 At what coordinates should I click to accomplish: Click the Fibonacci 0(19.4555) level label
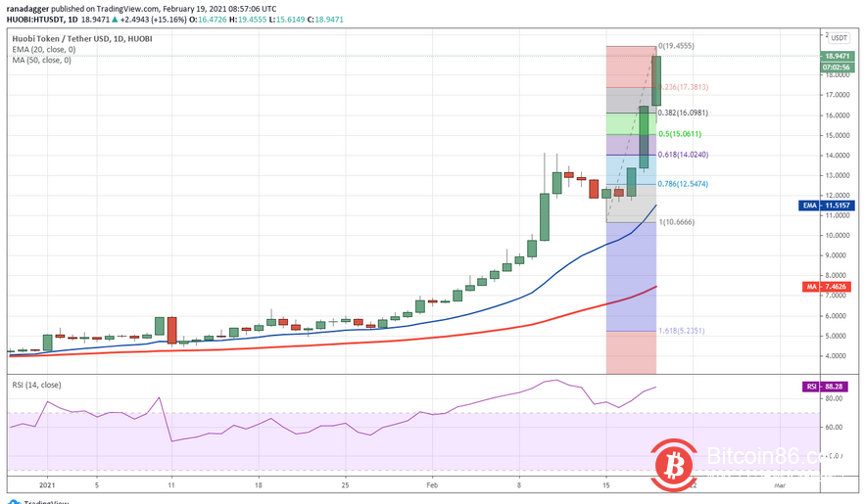[676, 46]
